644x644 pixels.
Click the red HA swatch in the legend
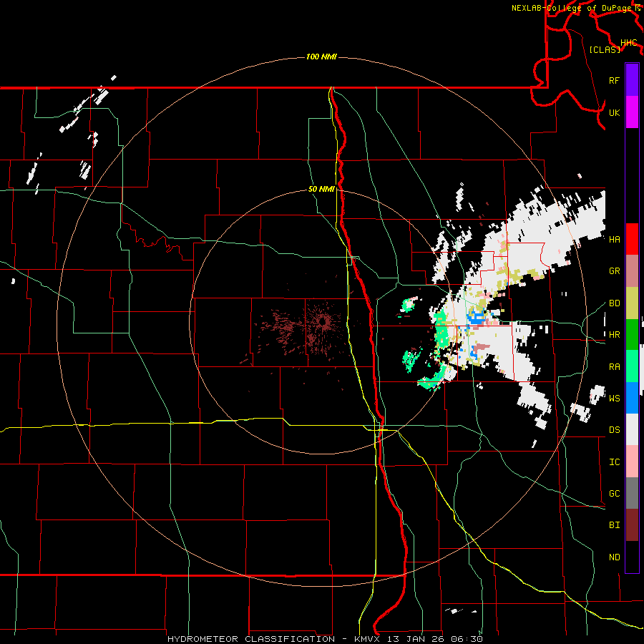coord(632,239)
